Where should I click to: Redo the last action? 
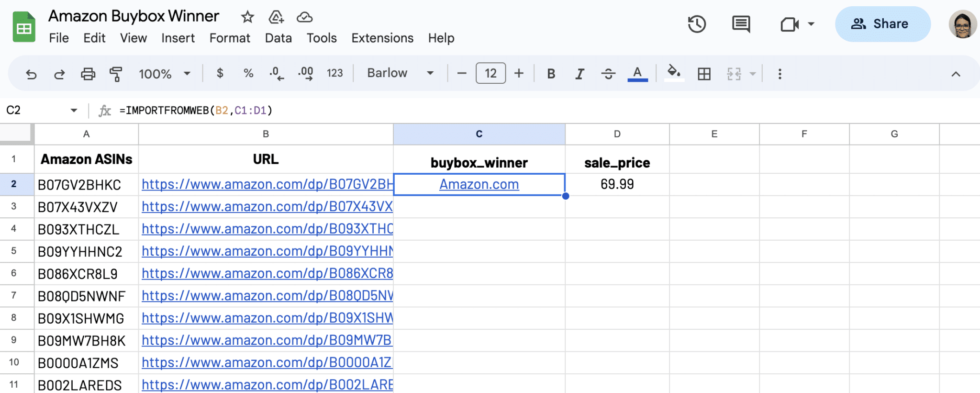[x=59, y=74]
